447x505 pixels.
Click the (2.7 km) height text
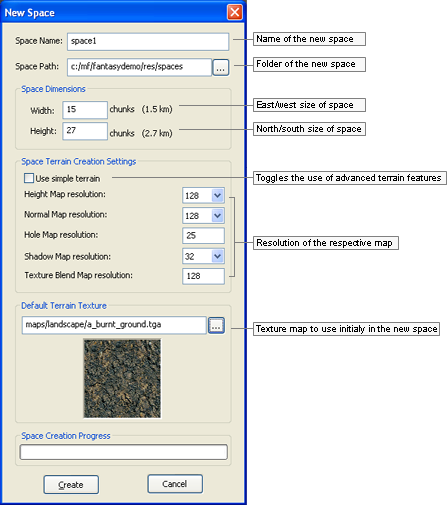click(x=157, y=133)
